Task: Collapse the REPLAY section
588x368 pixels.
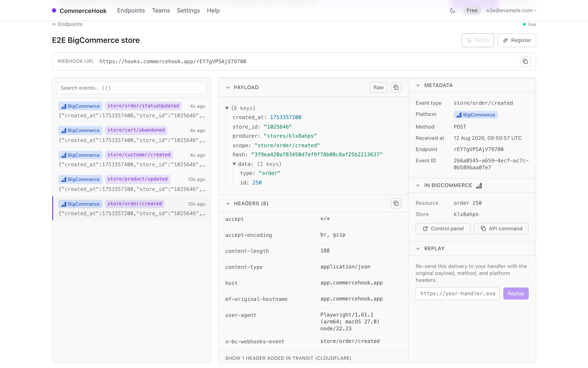Action: point(418,249)
